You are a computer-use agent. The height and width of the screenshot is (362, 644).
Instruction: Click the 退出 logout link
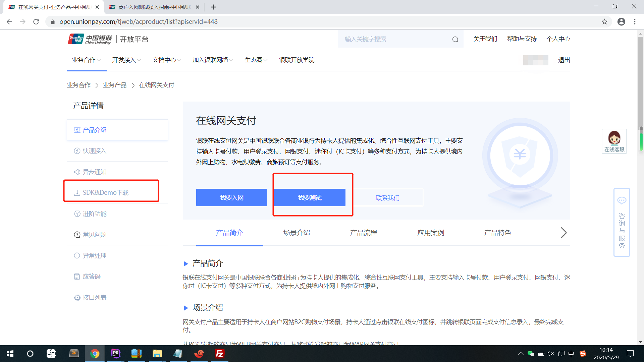(x=563, y=60)
